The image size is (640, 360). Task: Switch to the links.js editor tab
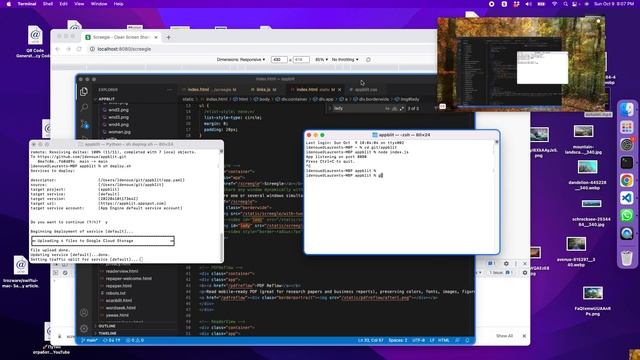264,89
